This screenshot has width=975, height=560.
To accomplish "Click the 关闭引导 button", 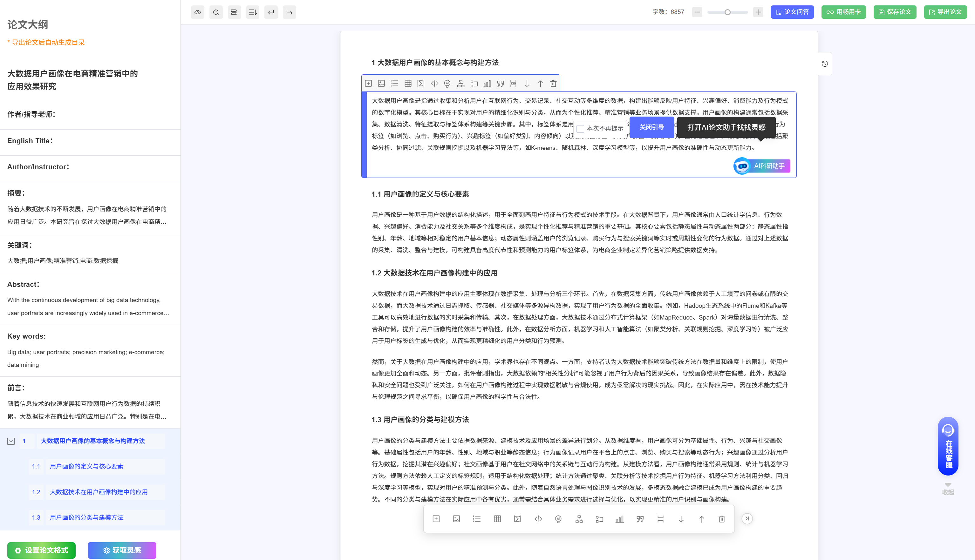I will click(x=651, y=127).
